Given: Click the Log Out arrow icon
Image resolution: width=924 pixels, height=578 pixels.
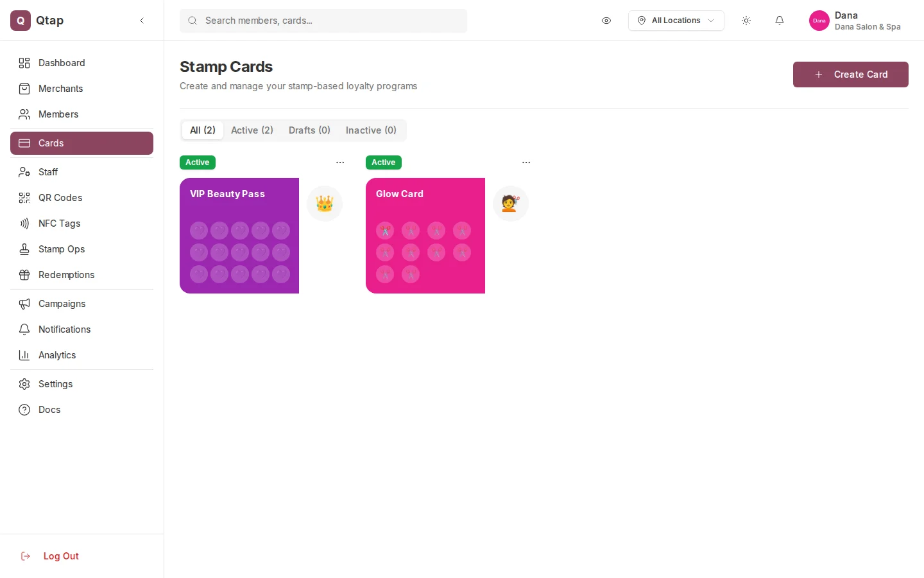Looking at the screenshot, I should tap(26, 556).
